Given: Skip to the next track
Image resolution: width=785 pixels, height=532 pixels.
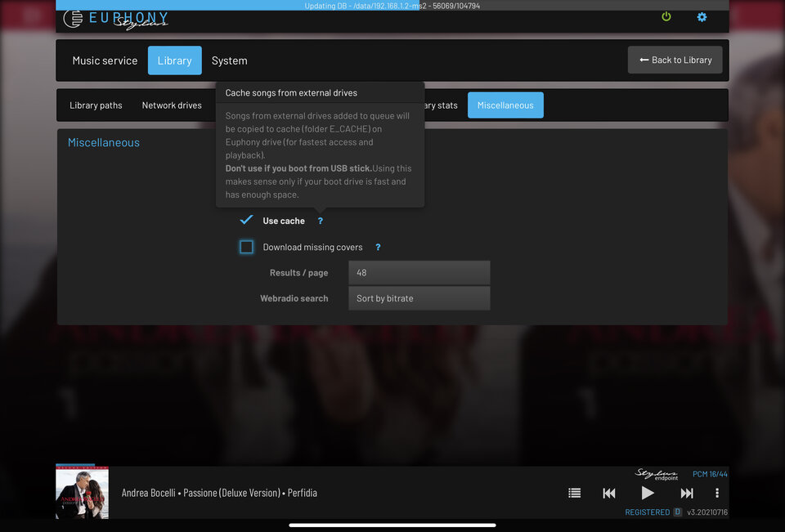Looking at the screenshot, I should point(687,493).
